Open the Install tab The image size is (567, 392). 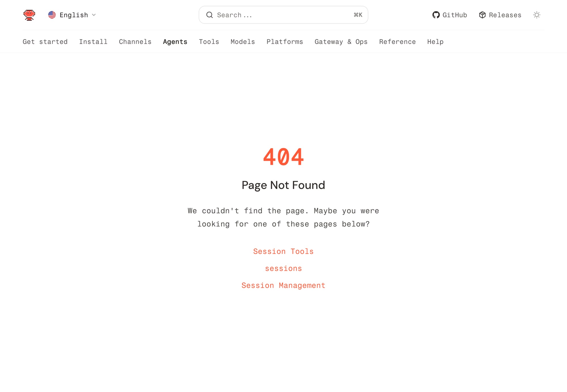click(93, 42)
